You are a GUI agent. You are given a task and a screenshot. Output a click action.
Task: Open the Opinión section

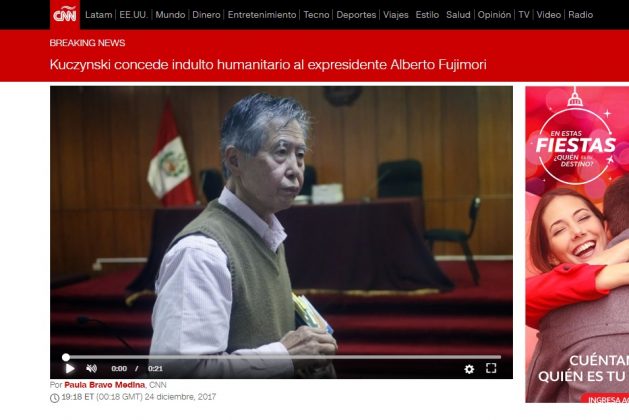coord(494,15)
